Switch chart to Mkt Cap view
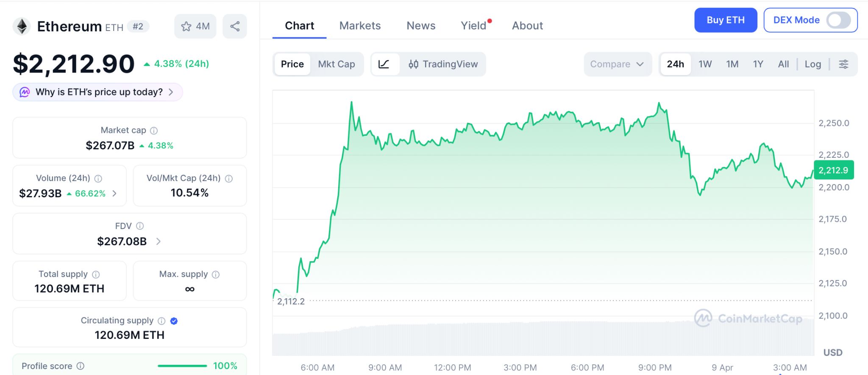The width and height of the screenshot is (868, 375). pyautogui.click(x=337, y=64)
